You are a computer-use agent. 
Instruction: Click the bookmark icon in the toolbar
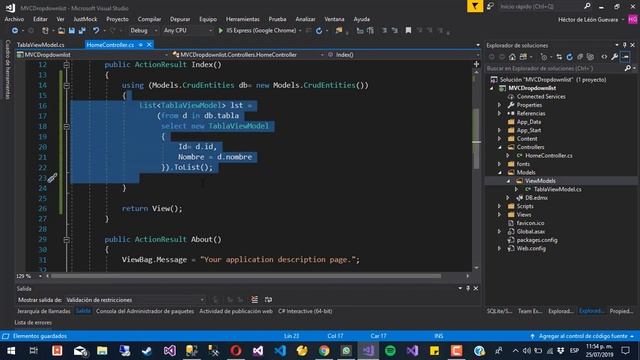[x=408, y=30]
